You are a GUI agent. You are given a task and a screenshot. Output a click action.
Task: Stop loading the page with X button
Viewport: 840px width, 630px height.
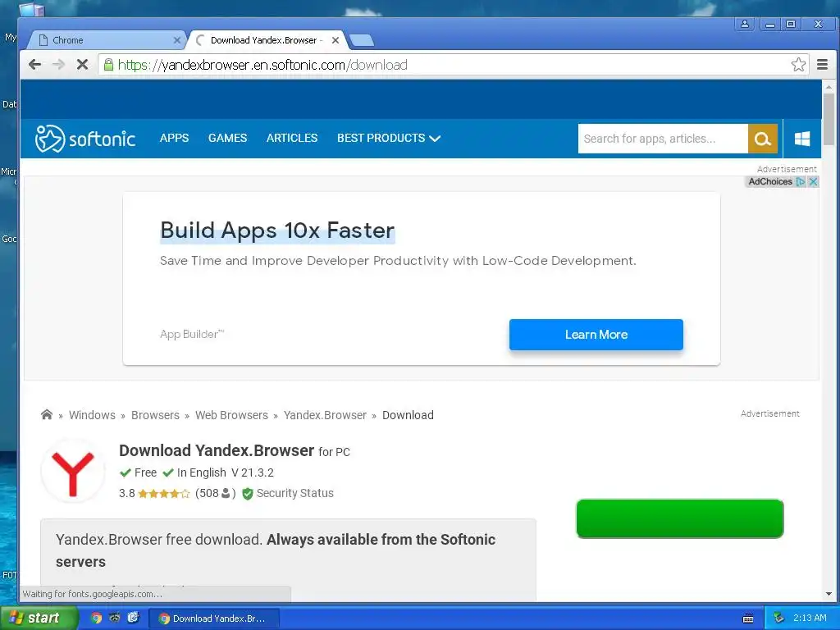coord(82,65)
